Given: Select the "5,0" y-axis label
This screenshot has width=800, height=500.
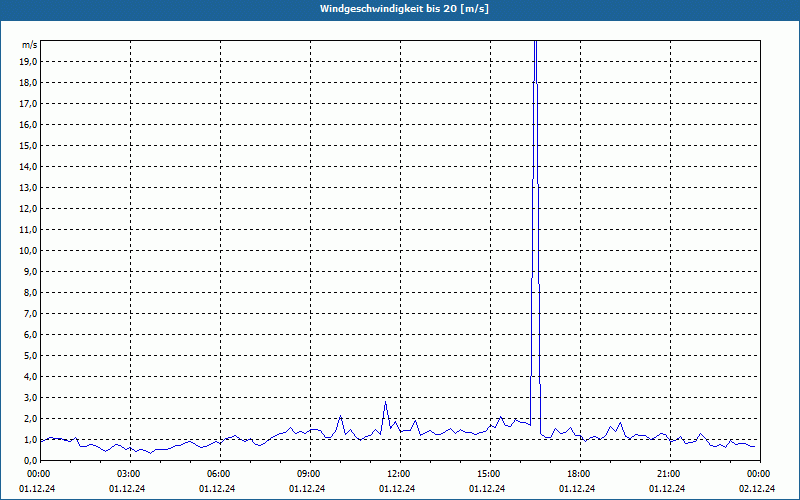Looking at the screenshot, I should (30, 355).
